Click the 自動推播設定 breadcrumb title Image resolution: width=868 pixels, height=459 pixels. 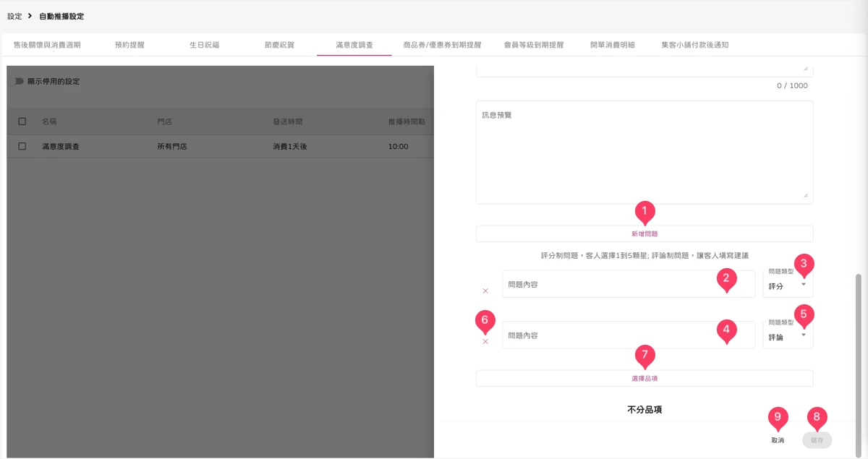click(x=61, y=16)
